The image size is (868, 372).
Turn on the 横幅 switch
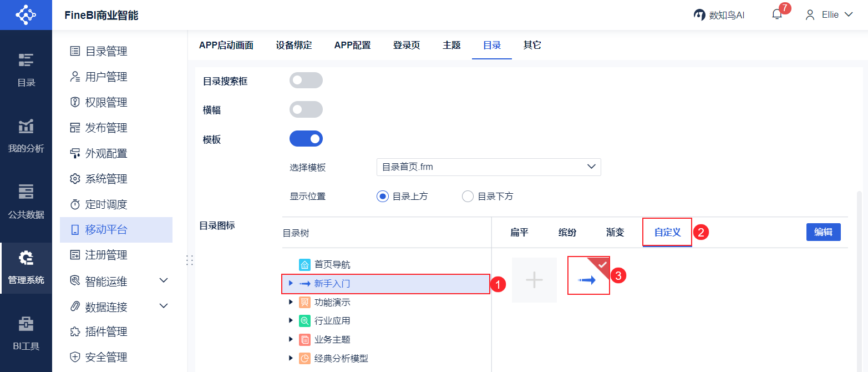(306, 109)
